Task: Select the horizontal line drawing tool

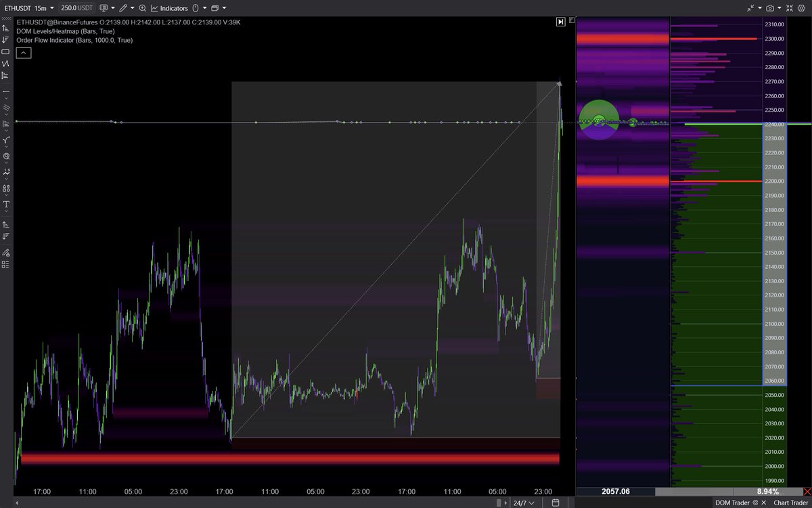Action: (x=5, y=91)
